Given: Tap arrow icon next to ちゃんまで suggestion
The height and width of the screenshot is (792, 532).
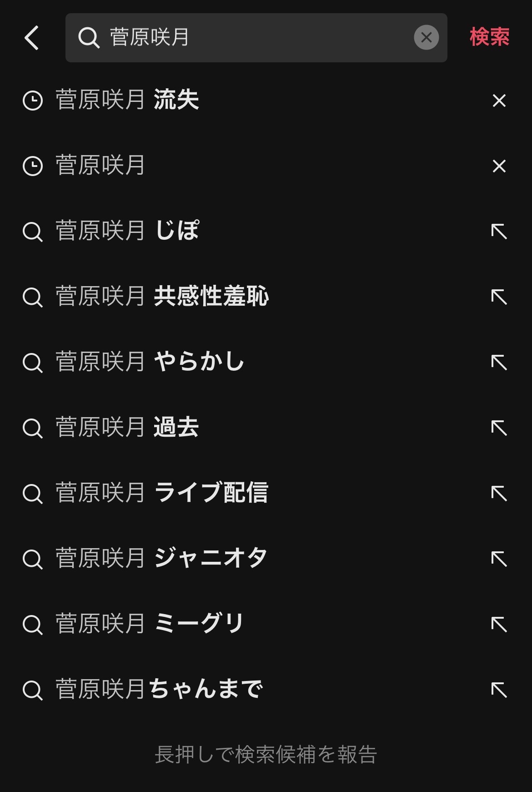Looking at the screenshot, I should (x=499, y=690).
